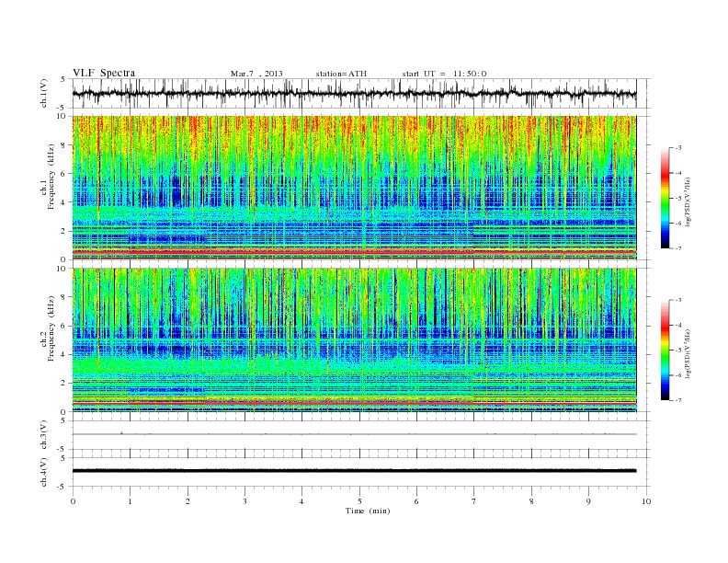Click the time axis tick label "1"
728x563 pixels.
pyautogui.click(x=131, y=501)
